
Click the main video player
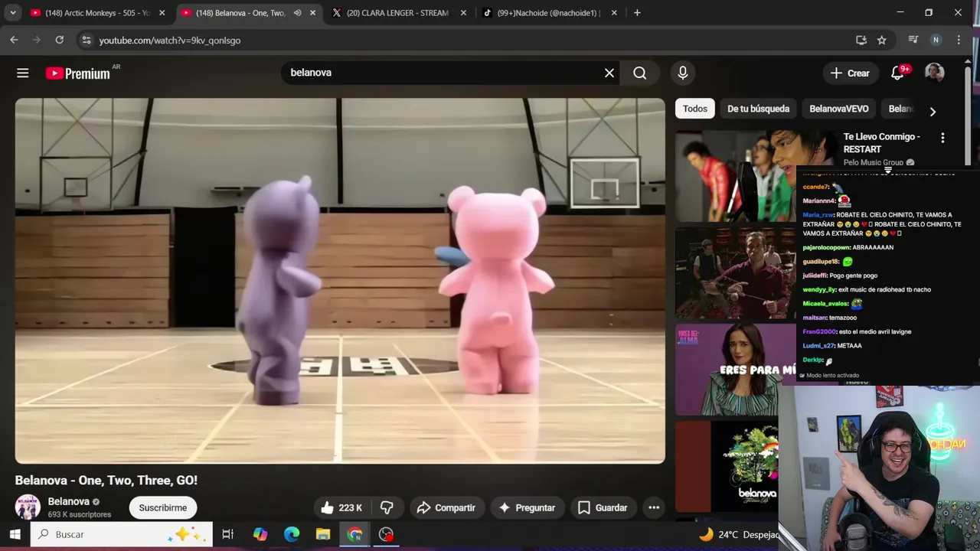pyautogui.click(x=340, y=280)
